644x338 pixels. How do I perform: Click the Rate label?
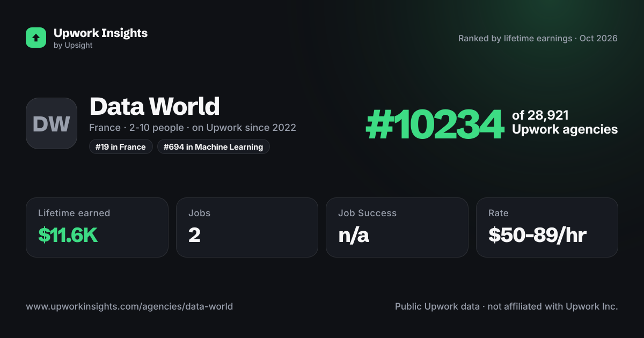point(498,213)
